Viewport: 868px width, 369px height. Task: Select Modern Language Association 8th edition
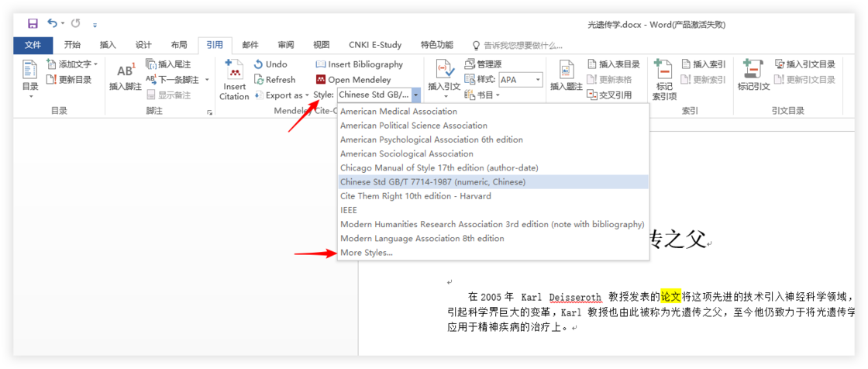coord(493,238)
